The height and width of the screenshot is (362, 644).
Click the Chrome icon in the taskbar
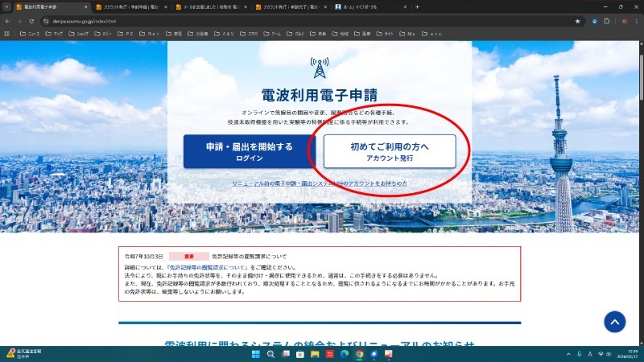pyautogui.click(x=359, y=354)
